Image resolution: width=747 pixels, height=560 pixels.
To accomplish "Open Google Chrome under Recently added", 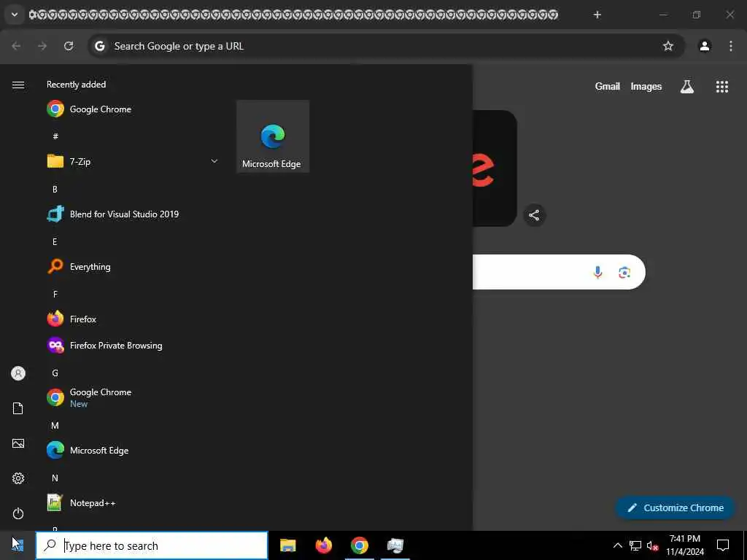I will tap(133, 109).
